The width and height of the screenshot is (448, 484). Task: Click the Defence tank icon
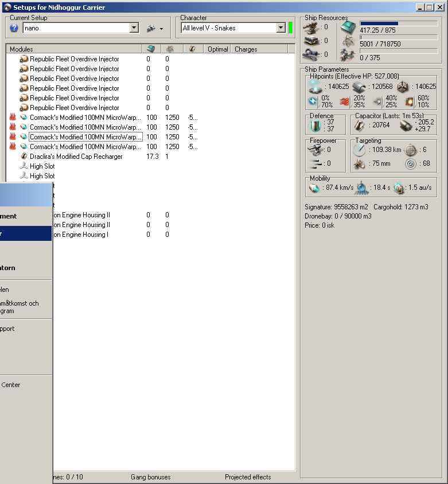tap(315, 126)
